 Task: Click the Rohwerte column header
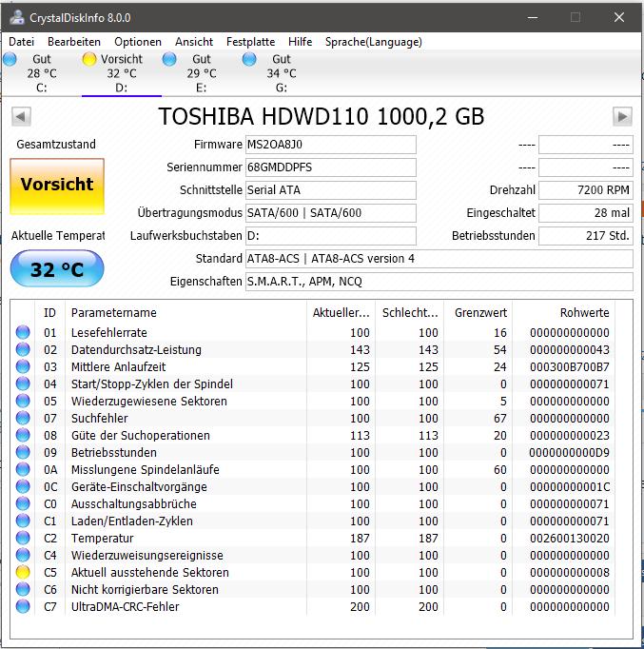pos(563,313)
